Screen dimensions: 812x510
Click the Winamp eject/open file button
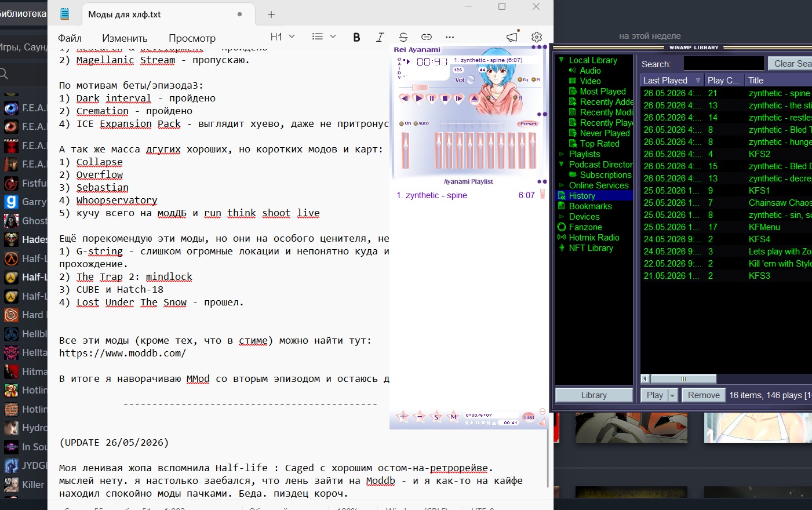474,99
